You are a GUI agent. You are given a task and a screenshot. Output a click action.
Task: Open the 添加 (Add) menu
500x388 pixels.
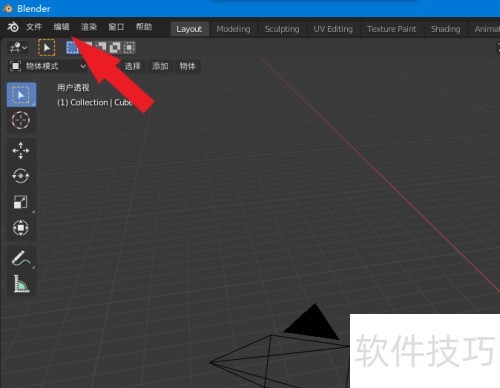click(x=160, y=66)
